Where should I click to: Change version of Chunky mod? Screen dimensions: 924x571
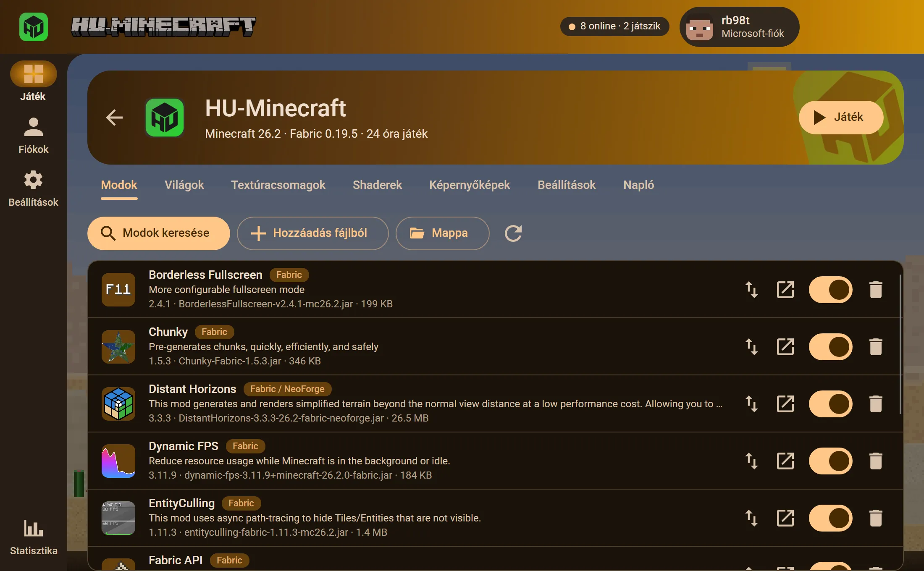click(751, 347)
